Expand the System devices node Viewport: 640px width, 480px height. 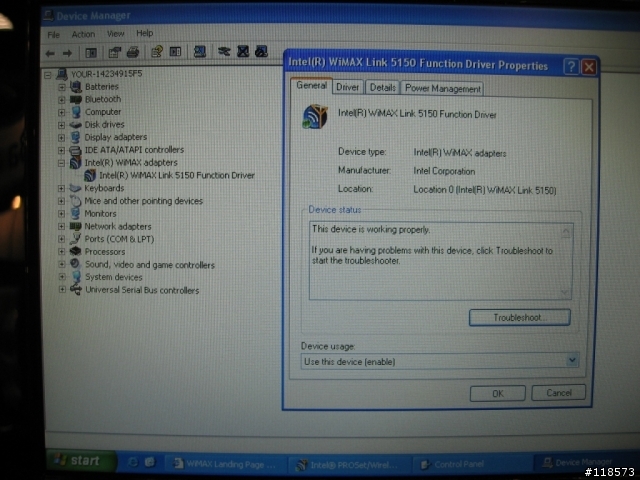pyautogui.click(x=62, y=277)
